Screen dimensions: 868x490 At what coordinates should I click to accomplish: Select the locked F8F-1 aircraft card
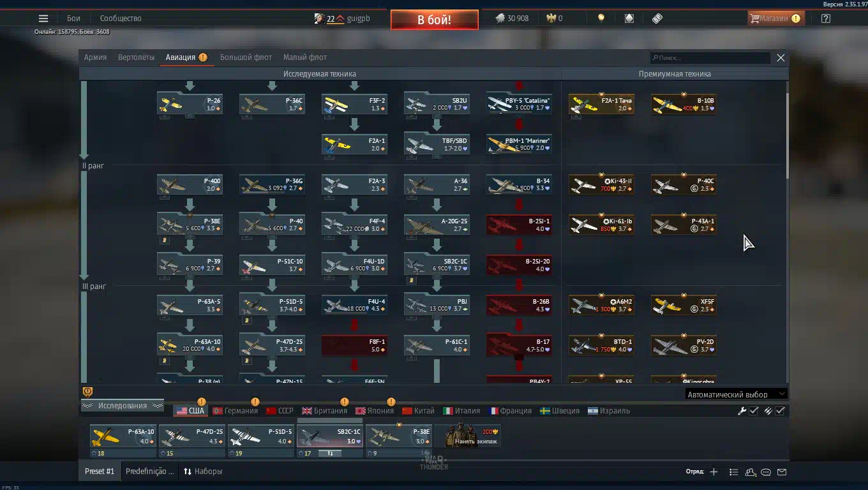[354, 345]
